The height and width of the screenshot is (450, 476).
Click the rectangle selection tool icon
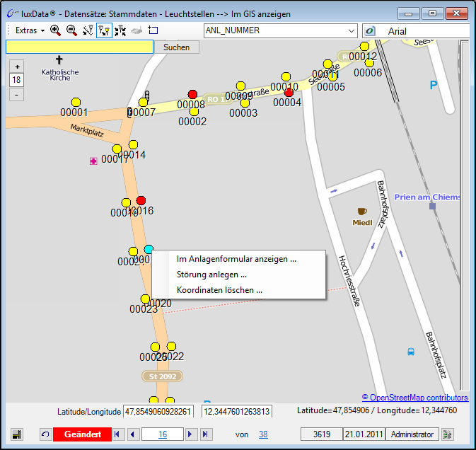(153, 30)
